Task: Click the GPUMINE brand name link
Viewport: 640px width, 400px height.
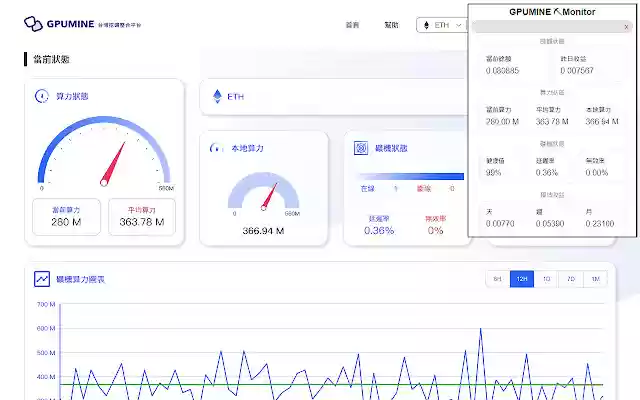Action: 71,24
